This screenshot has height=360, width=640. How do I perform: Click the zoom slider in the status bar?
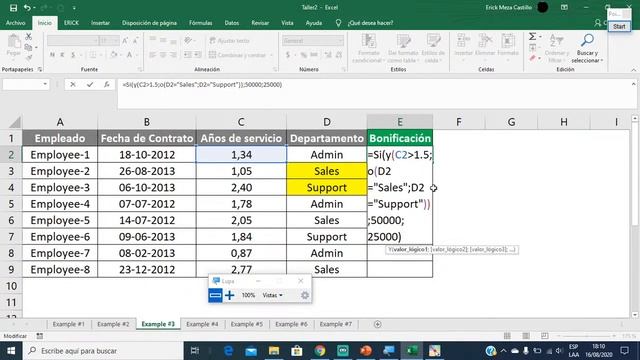587,336
